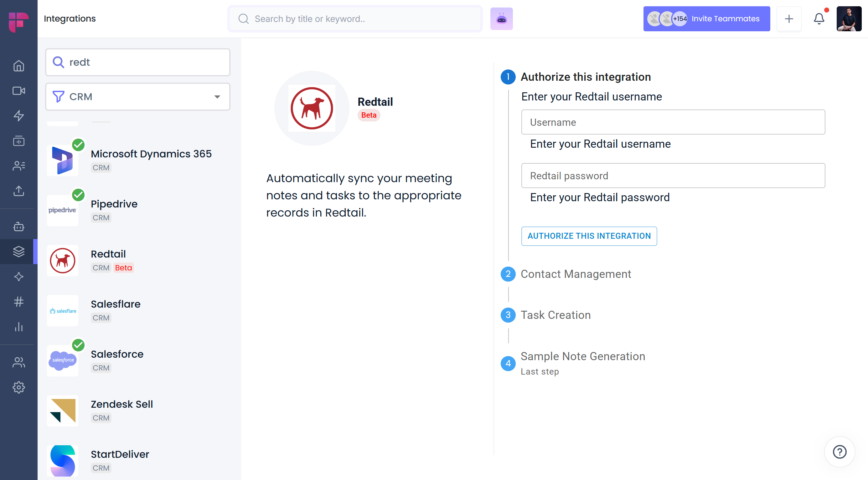
Task: Open Contact Management step 2
Action: point(576,274)
